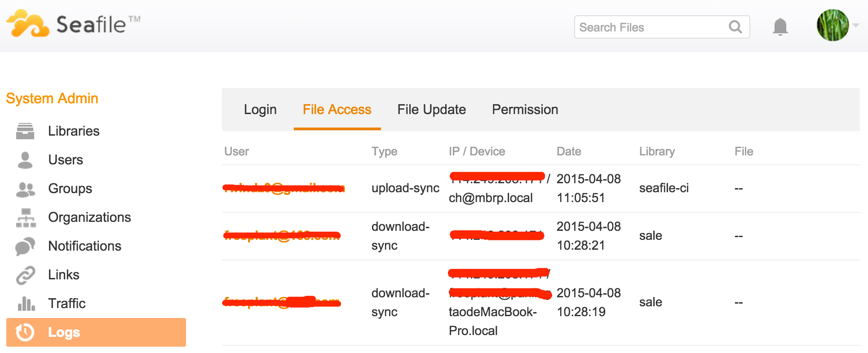Open the System Admin heading link
The image size is (868, 353).
click(x=52, y=98)
